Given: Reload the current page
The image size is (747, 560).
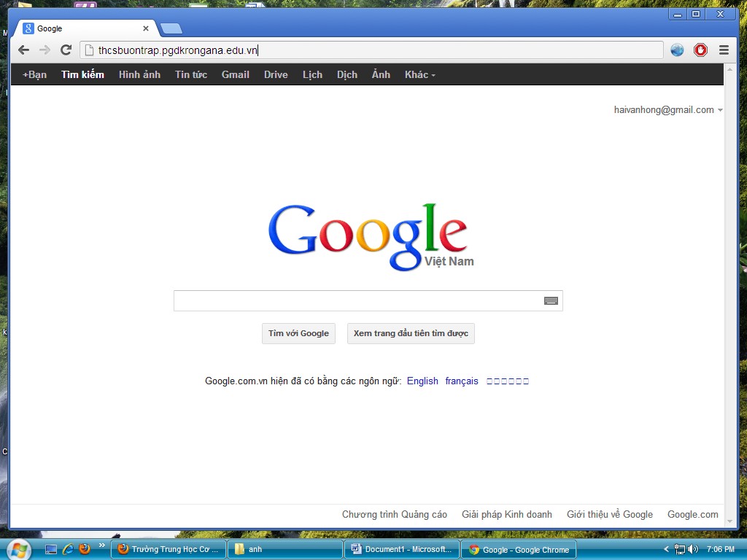Looking at the screenshot, I should click(66, 50).
